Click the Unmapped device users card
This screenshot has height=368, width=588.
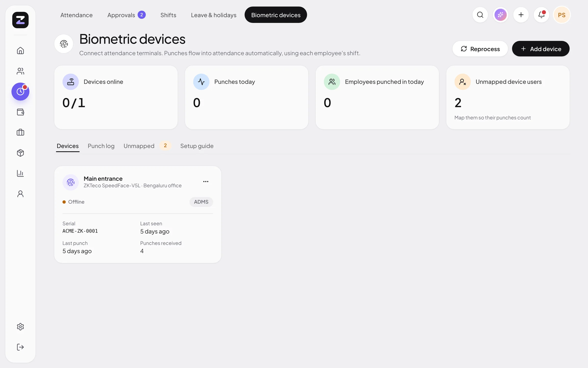pyautogui.click(x=508, y=97)
